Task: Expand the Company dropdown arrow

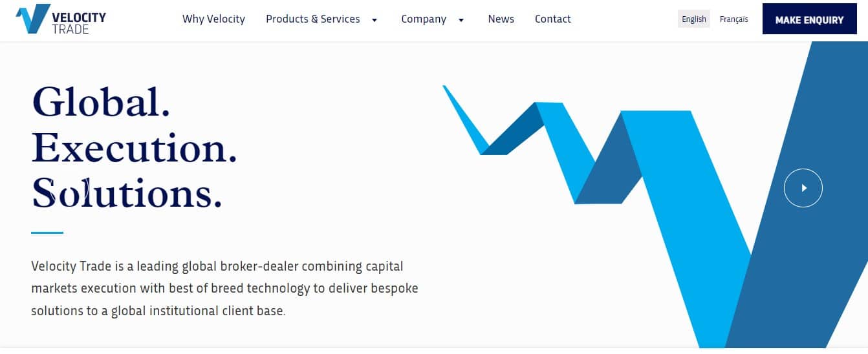Action: pyautogui.click(x=461, y=20)
